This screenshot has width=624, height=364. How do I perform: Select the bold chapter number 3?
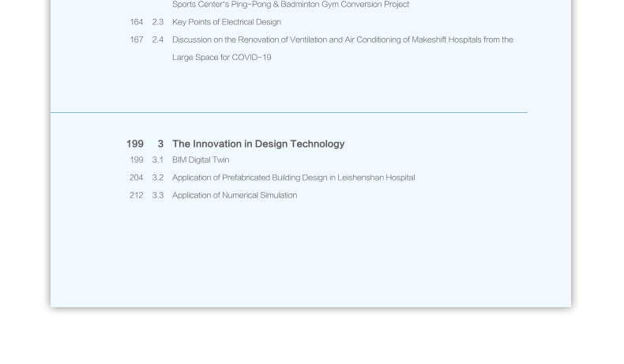(160, 144)
